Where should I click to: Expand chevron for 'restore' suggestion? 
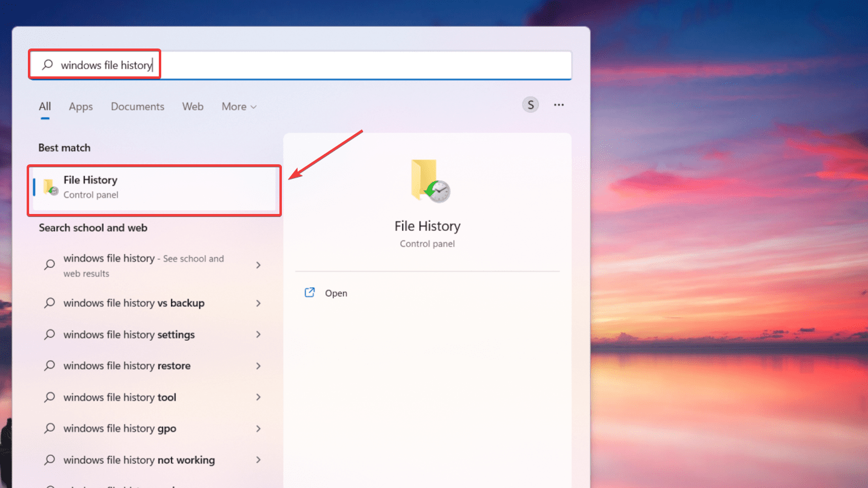click(x=258, y=366)
